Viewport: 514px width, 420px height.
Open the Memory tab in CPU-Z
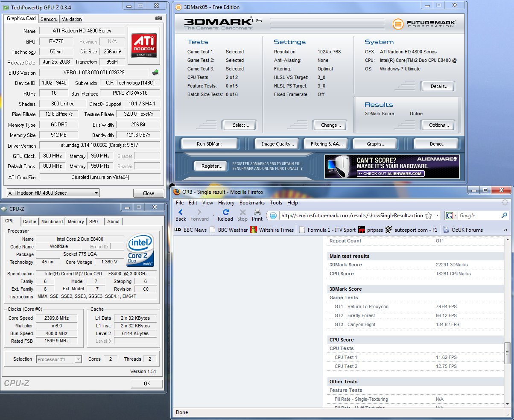pos(76,222)
